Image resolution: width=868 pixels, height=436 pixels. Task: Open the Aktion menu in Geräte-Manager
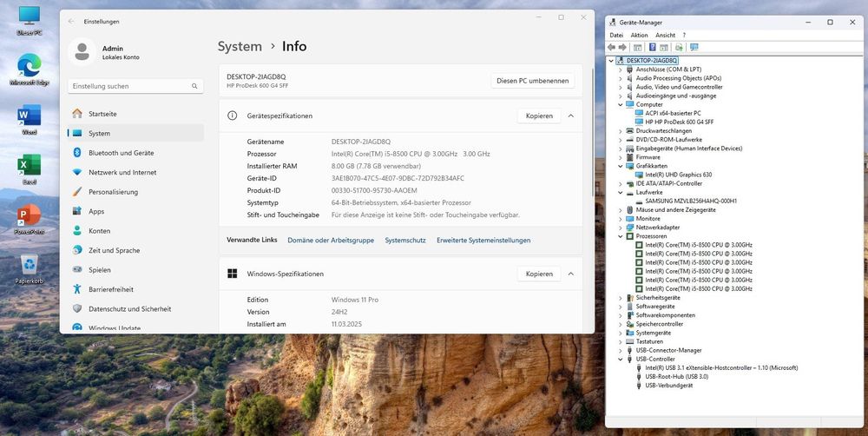tap(639, 35)
